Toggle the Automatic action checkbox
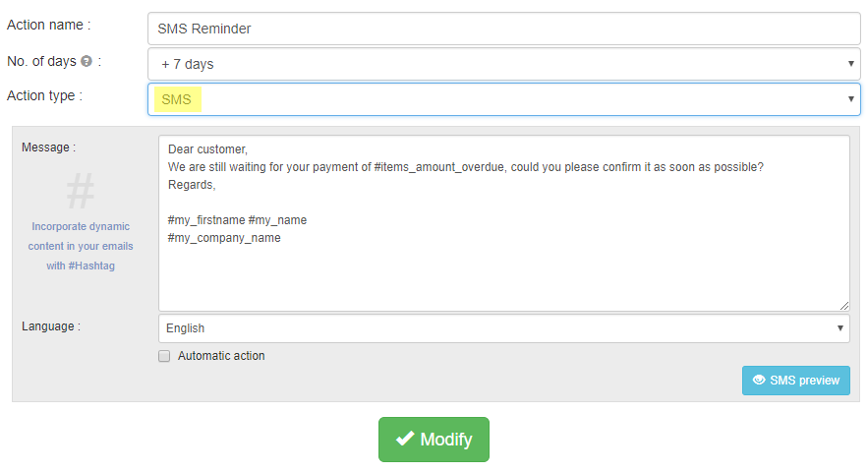This screenshot has height=472, width=868. click(x=165, y=356)
